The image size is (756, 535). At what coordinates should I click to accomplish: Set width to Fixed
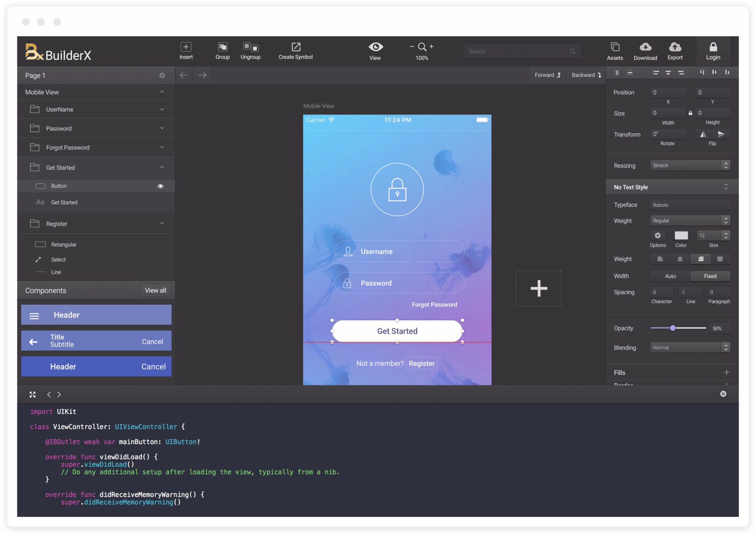click(710, 276)
